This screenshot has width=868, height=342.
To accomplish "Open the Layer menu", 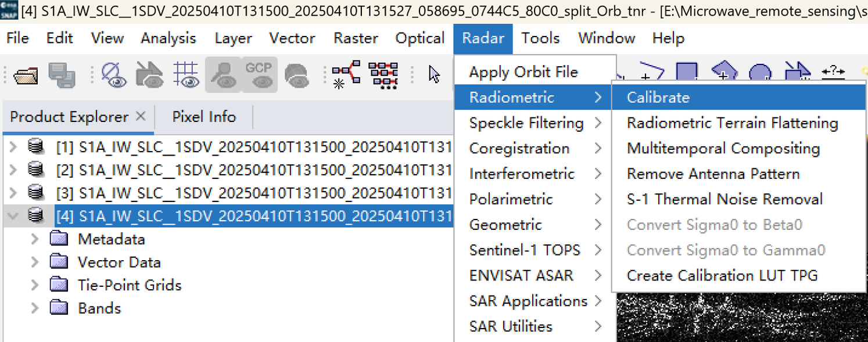I will [x=233, y=38].
